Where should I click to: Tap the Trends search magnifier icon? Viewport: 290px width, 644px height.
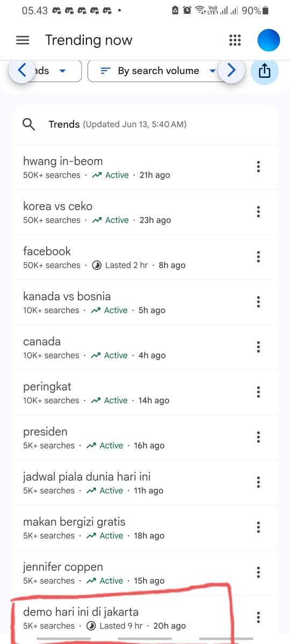pos(29,125)
